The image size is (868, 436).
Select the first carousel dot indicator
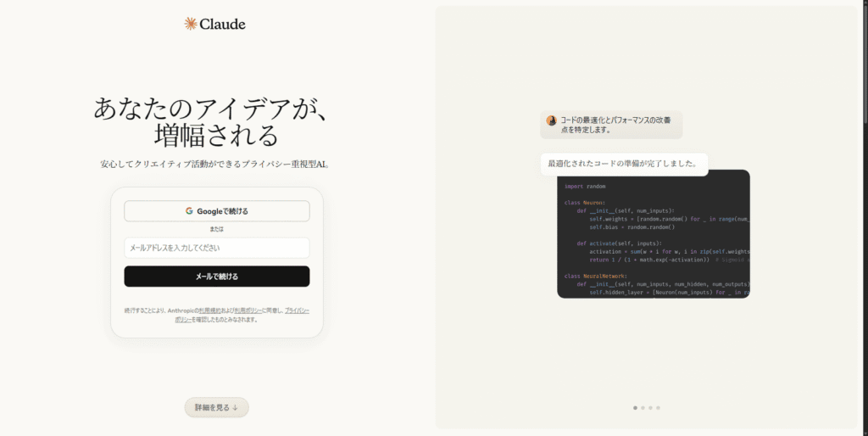click(x=635, y=408)
